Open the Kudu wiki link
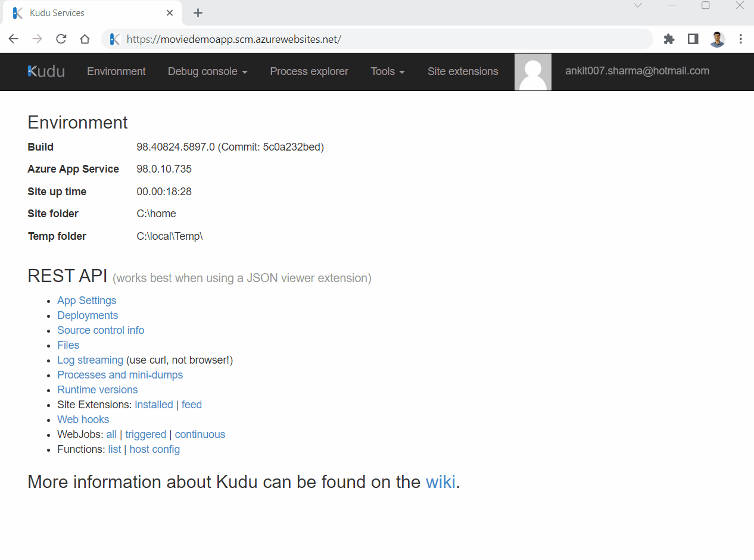This screenshot has width=754, height=560. pyautogui.click(x=440, y=481)
